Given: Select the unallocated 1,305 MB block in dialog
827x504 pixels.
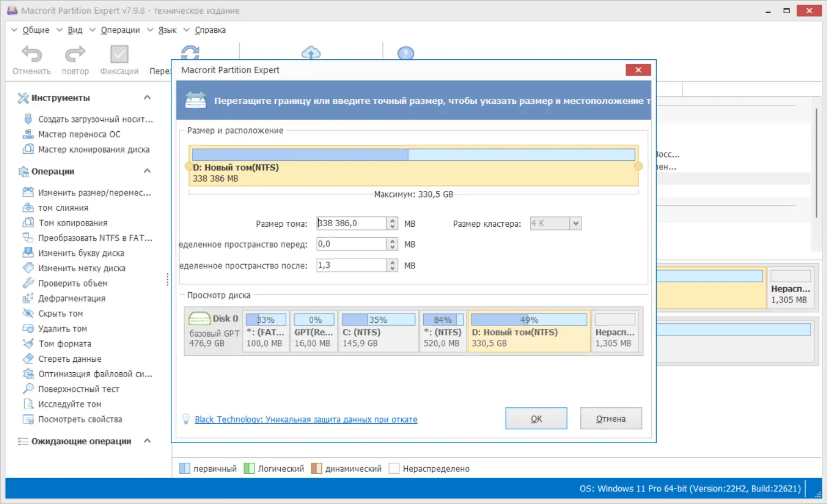Looking at the screenshot, I should click(615, 331).
